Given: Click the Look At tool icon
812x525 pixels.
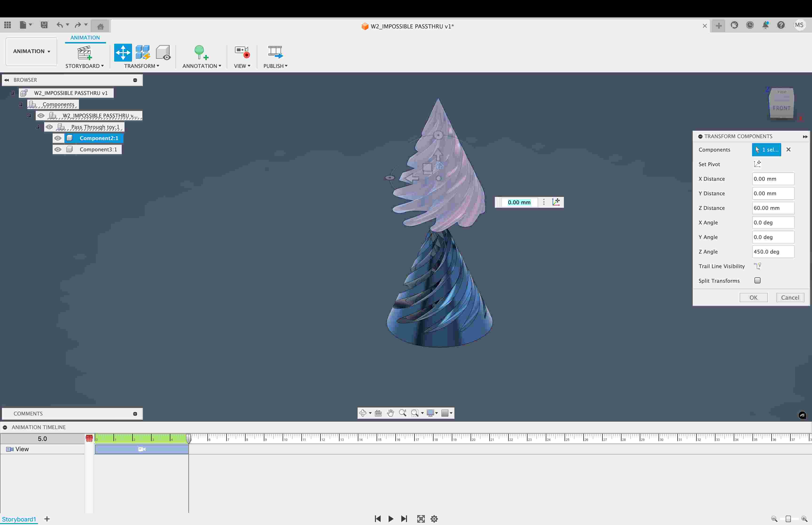Looking at the screenshot, I should 378,413.
